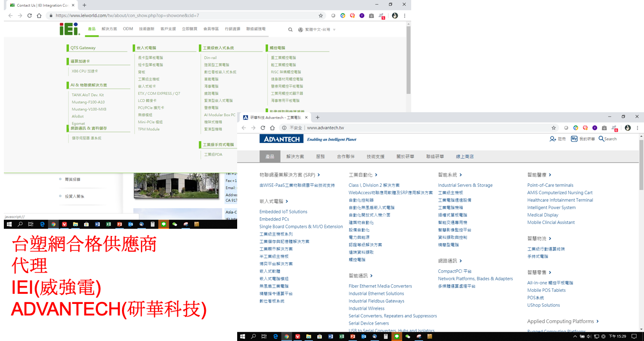
Task: Click the IEI logo on the site header
Action: [69, 29]
